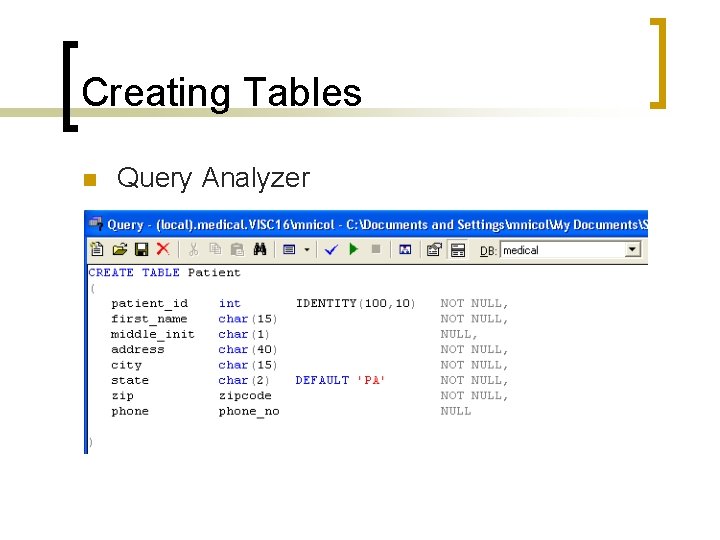The height and width of the screenshot is (540, 720).
Task: Click the Copy icon in toolbar
Action: [215, 249]
